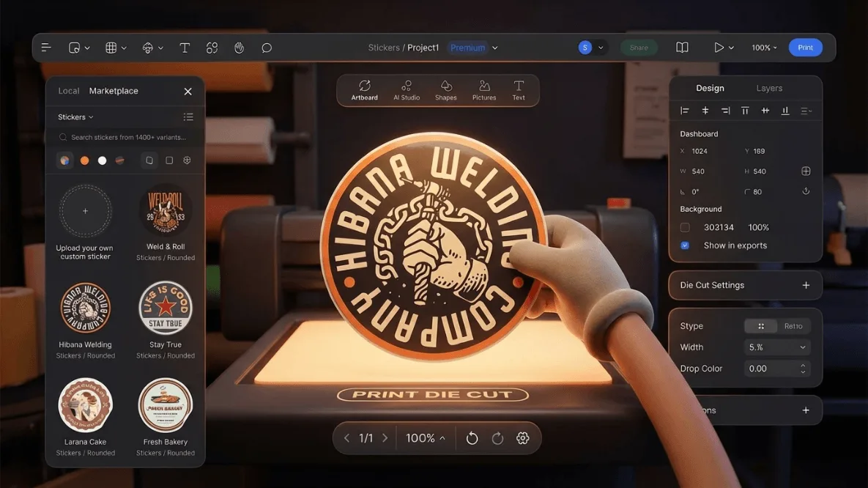Click the redo icon in bottom bar
The height and width of the screenshot is (488, 868).
(497, 438)
